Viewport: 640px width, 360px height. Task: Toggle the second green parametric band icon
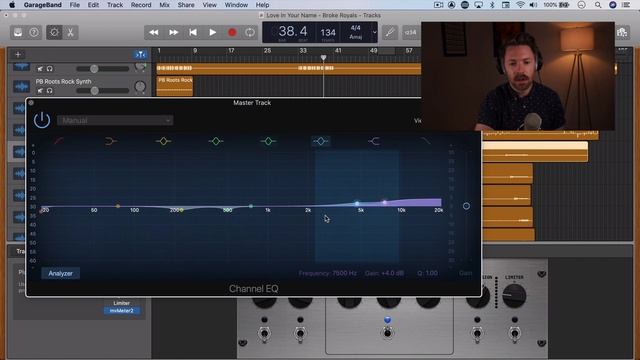(x=216, y=141)
